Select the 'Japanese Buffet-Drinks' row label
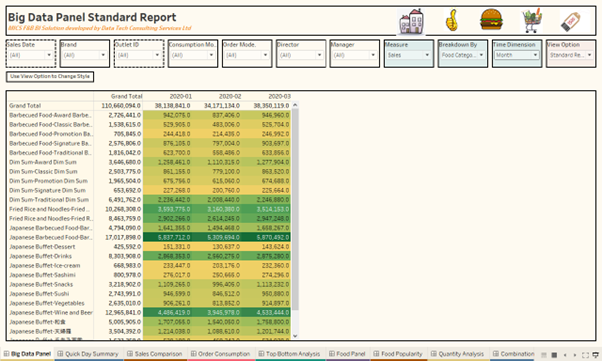The height and width of the screenshot is (361, 602). [x=40, y=256]
